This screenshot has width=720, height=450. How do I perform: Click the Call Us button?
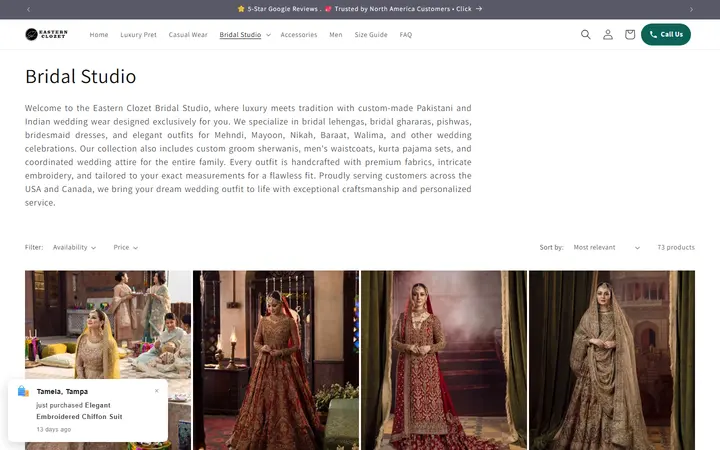pyautogui.click(x=665, y=34)
